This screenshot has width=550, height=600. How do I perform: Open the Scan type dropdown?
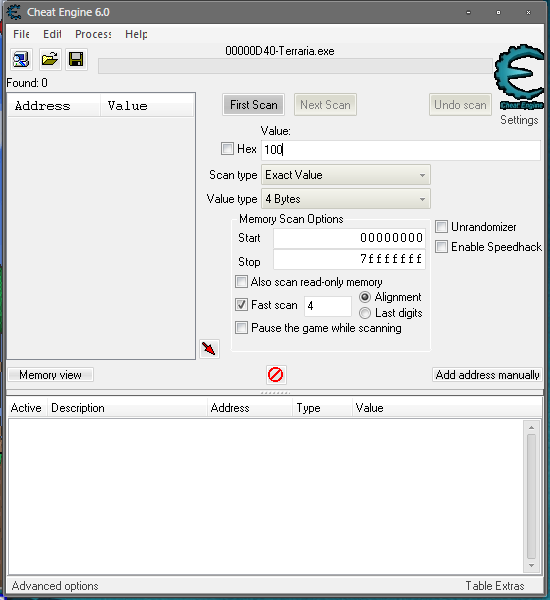346,175
